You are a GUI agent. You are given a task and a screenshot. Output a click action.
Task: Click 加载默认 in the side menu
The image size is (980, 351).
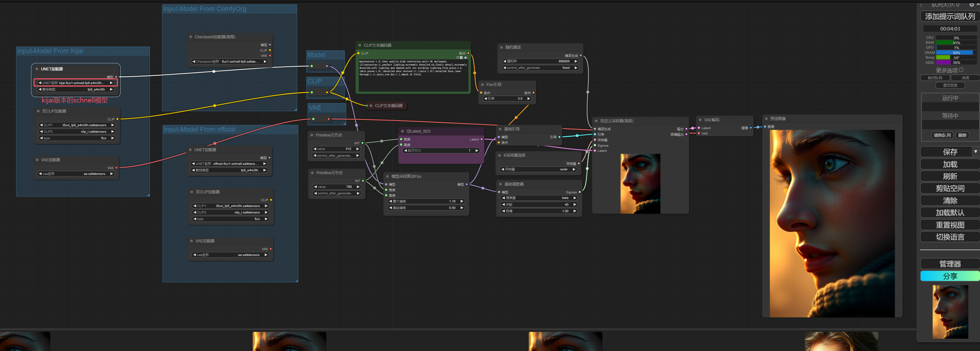tap(950, 213)
